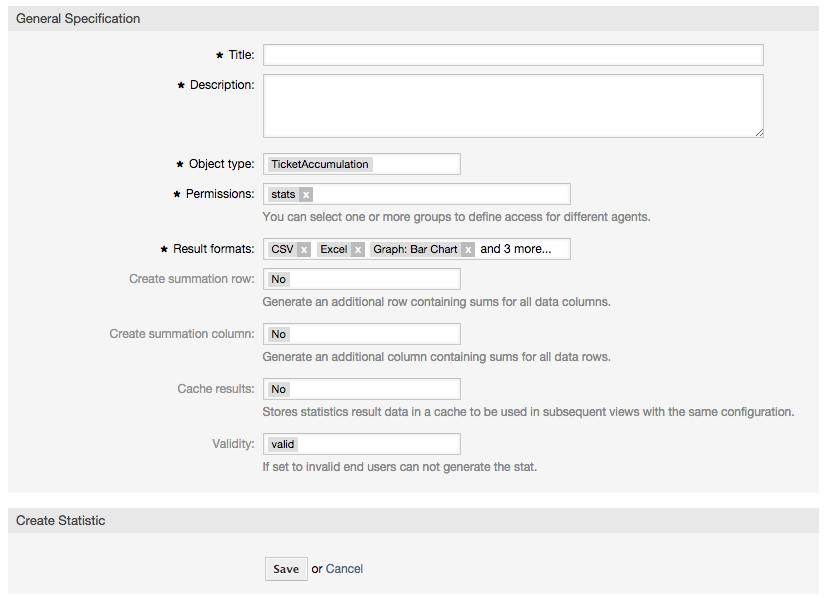Remove the stats permission tag

coord(306,195)
